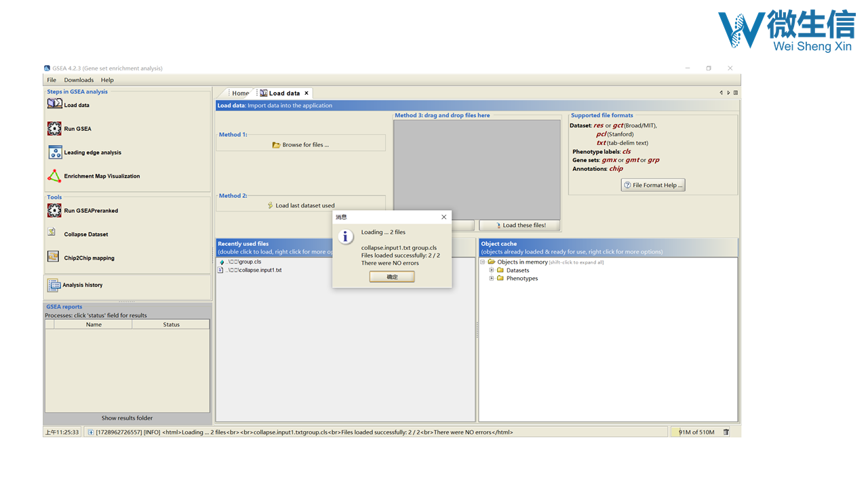The height and width of the screenshot is (488, 868).
Task: Open the Chip2Chip mapping tool
Action: point(81,258)
